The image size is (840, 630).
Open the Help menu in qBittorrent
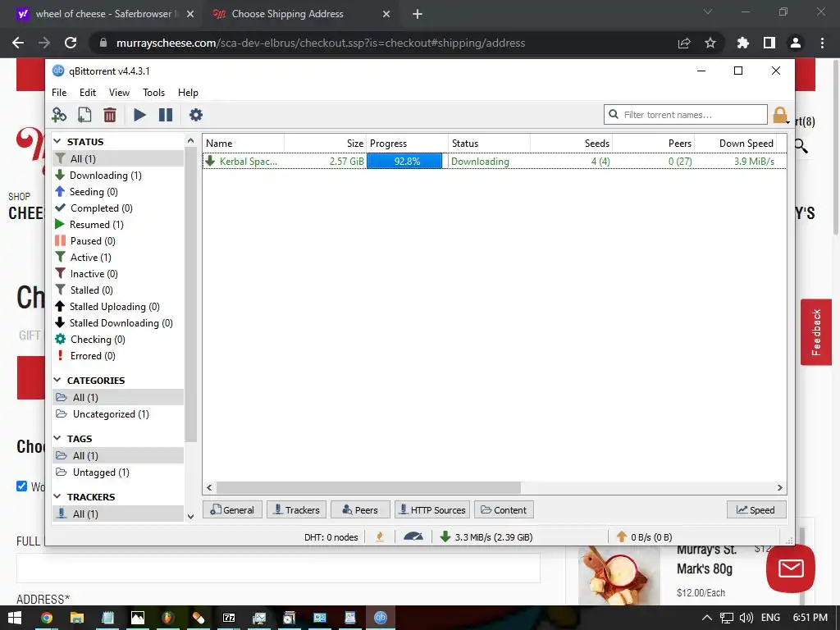coord(188,92)
